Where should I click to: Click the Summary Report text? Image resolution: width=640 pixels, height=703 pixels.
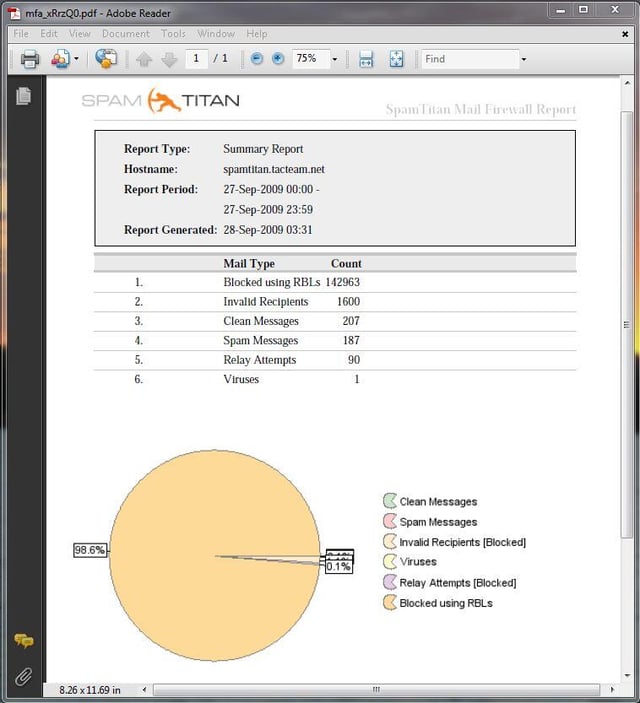263,149
